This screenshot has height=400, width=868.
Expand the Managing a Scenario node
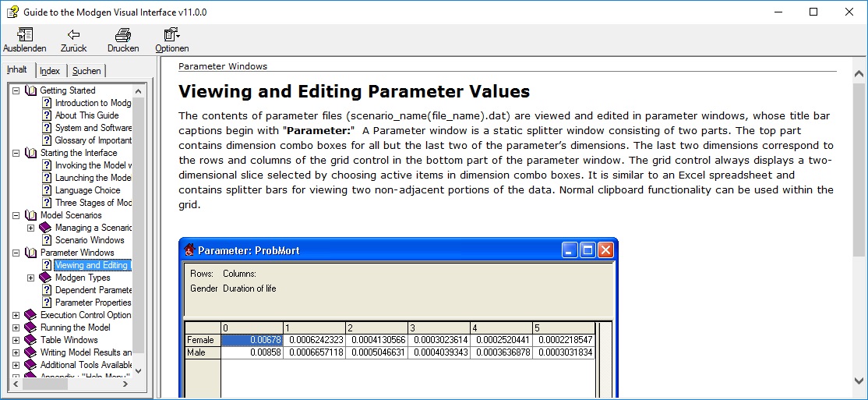coord(30,228)
